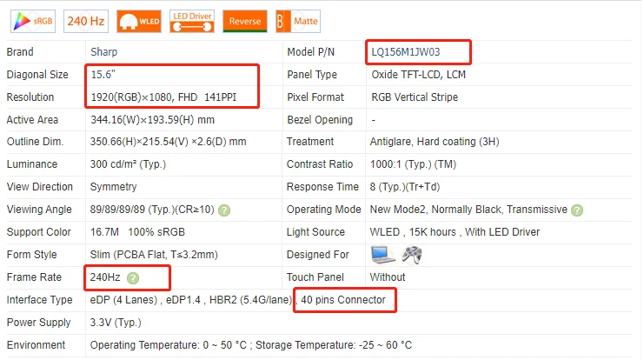Click the laptop icon in Designed For
The height and width of the screenshot is (360, 644).
[x=382, y=255]
